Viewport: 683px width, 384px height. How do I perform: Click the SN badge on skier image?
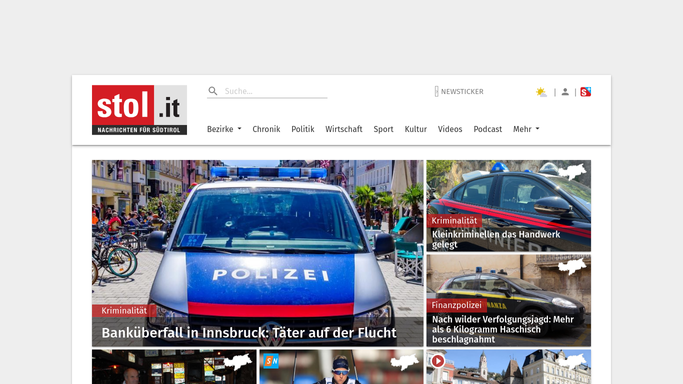(271, 361)
